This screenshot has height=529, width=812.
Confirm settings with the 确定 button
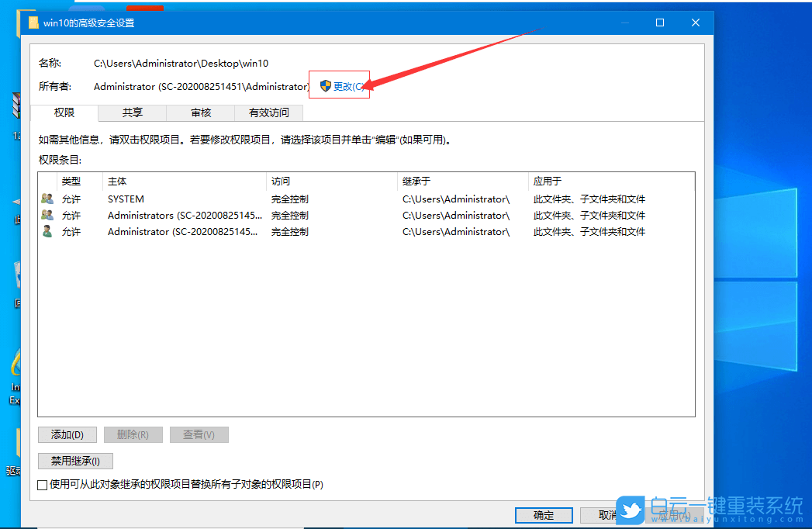click(543, 515)
